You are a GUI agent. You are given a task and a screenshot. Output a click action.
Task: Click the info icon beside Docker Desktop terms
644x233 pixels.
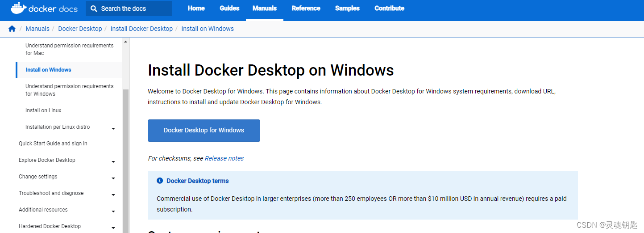click(x=160, y=181)
